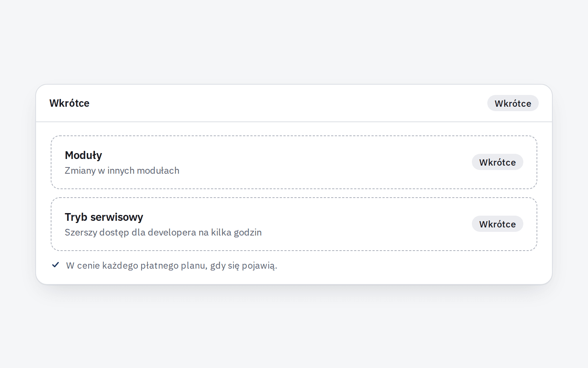Screen dimensions: 588x368
Task: Select the Tryb serwisowy heading
Action: tap(104, 217)
